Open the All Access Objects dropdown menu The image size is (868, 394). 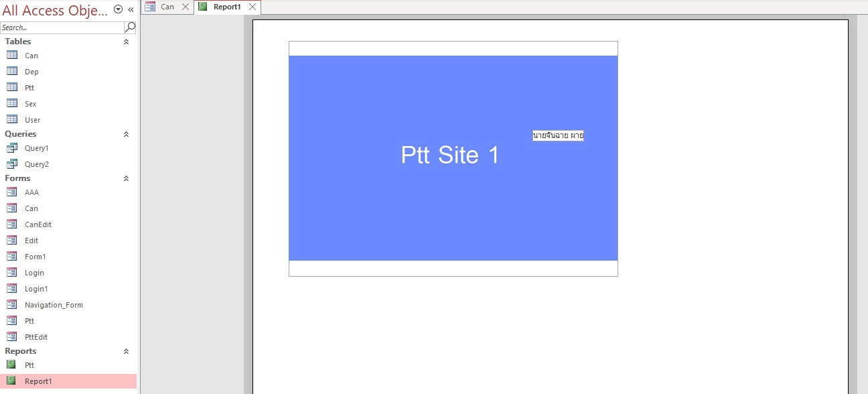coord(119,9)
